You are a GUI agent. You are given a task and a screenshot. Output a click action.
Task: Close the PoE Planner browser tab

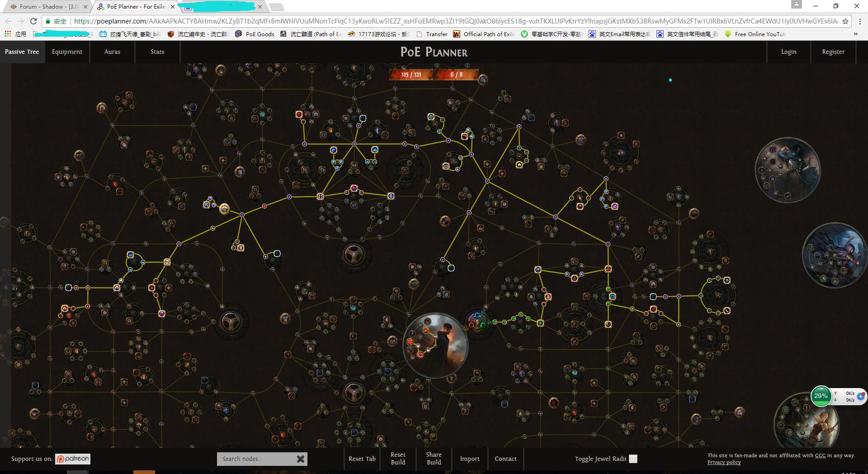(x=173, y=7)
